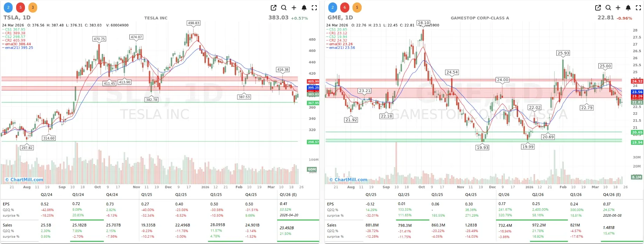
Task: Click GME CR1 23.12 legend entry
Action: (337, 33)
